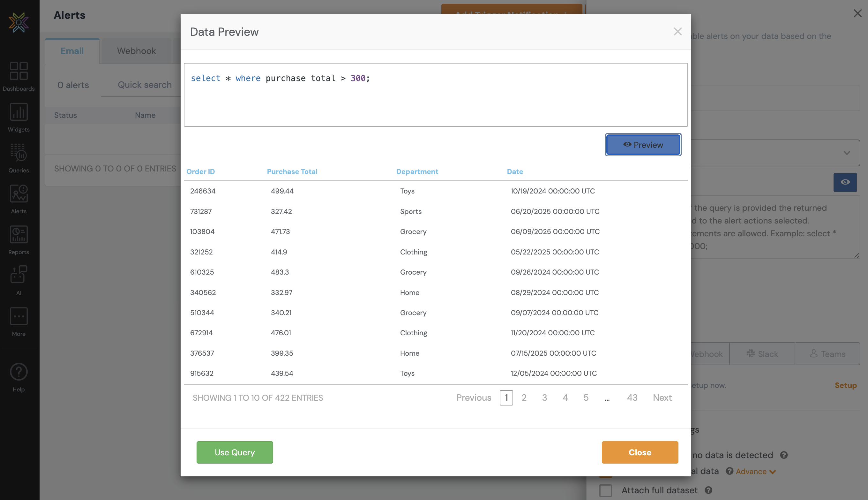Select the Email tab
The height and width of the screenshot is (500, 868).
click(72, 51)
